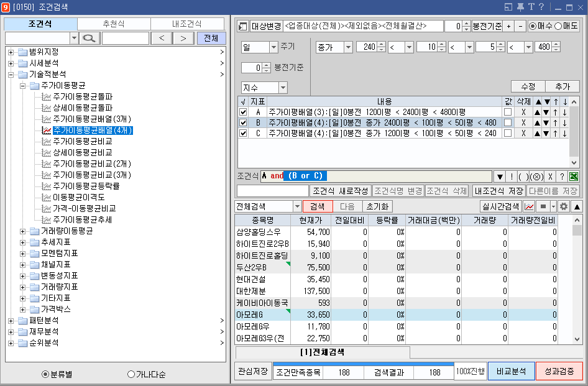588x386 pixels.
Task: Click the question mark help button in 조건식 row
Action: click(x=562, y=177)
